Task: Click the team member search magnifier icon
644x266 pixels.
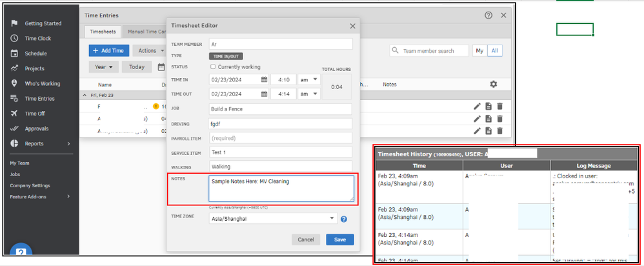Action: (x=395, y=50)
